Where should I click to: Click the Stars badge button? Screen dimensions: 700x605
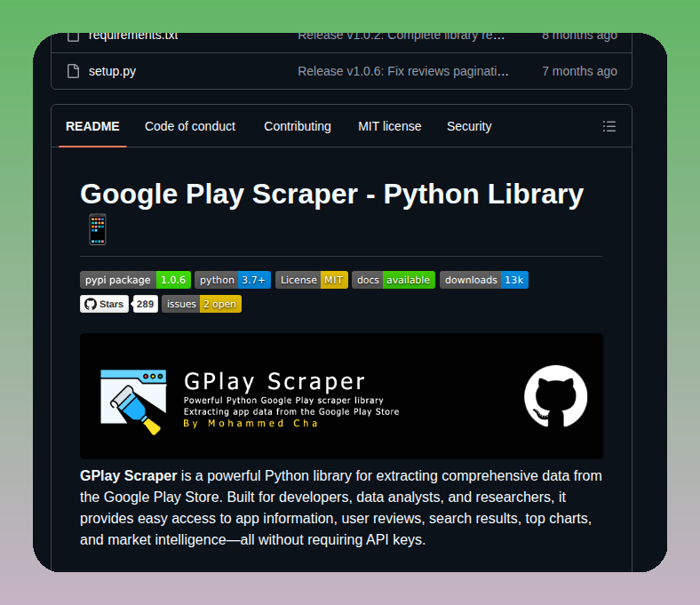tap(104, 304)
